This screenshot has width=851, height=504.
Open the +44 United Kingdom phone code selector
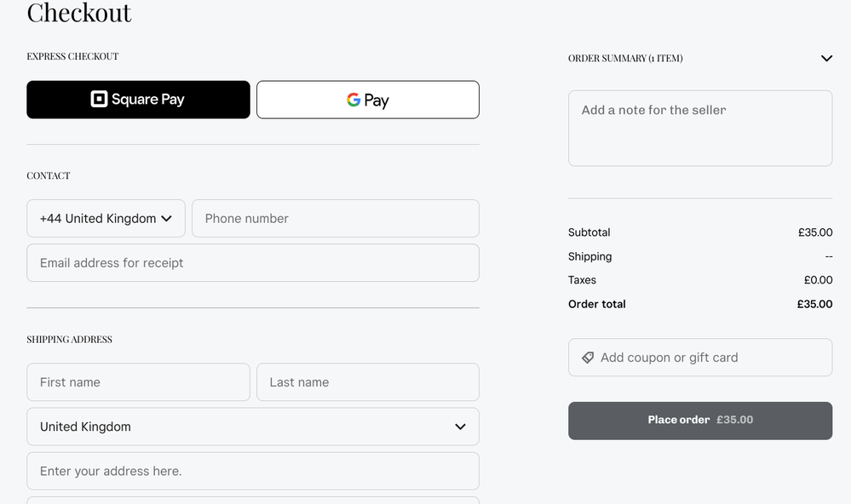tap(106, 218)
